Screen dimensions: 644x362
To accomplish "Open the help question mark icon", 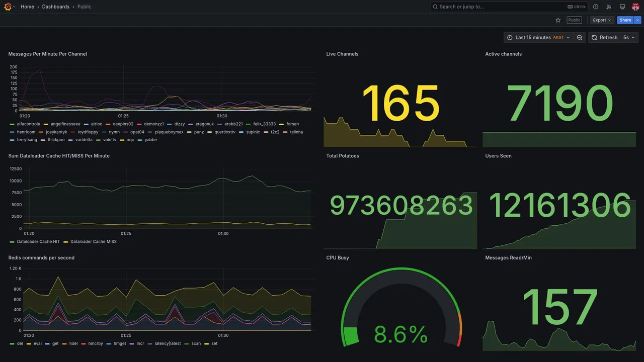I will point(596,7).
